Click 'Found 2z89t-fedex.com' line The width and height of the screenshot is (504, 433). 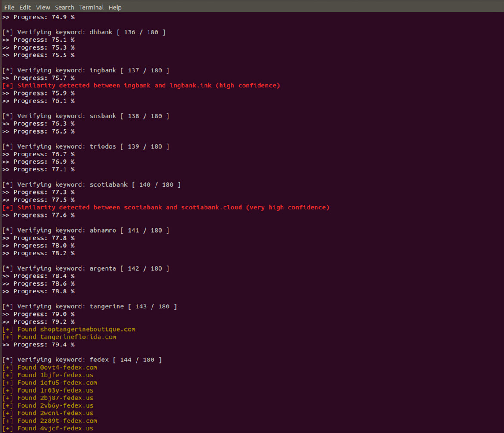(x=50, y=421)
